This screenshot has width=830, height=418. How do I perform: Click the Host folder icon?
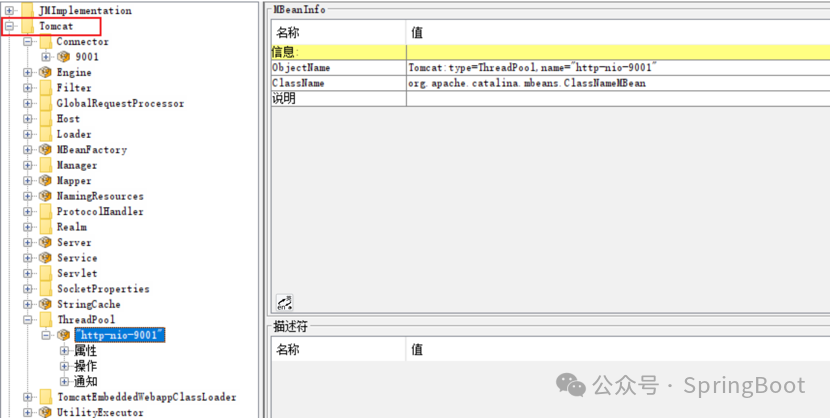pyautogui.click(x=46, y=119)
